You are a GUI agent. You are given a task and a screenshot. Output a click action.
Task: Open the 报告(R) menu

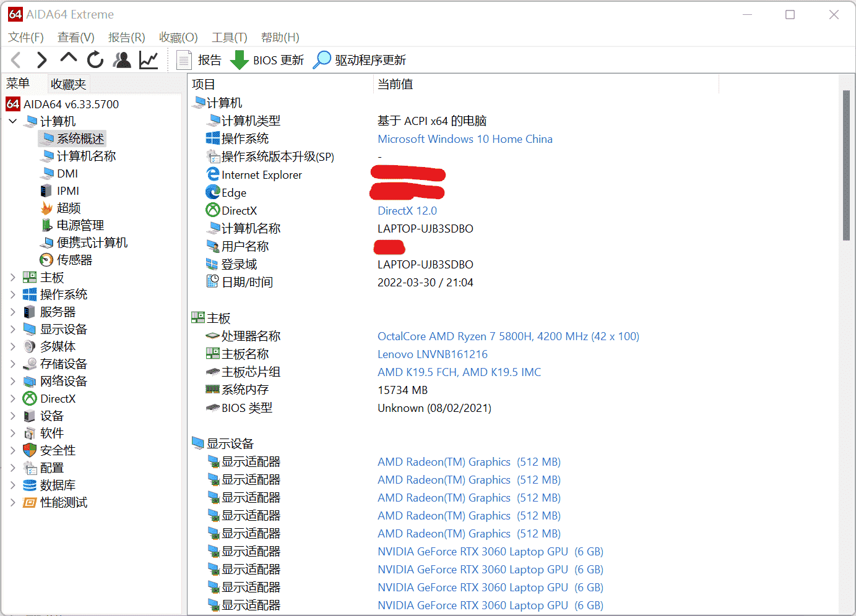tap(127, 38)
